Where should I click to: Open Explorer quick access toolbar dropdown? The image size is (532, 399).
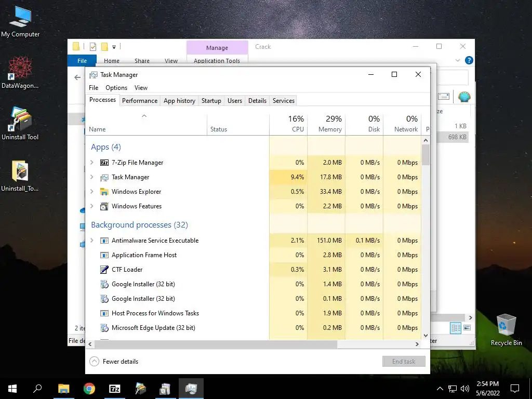point(114,47)
